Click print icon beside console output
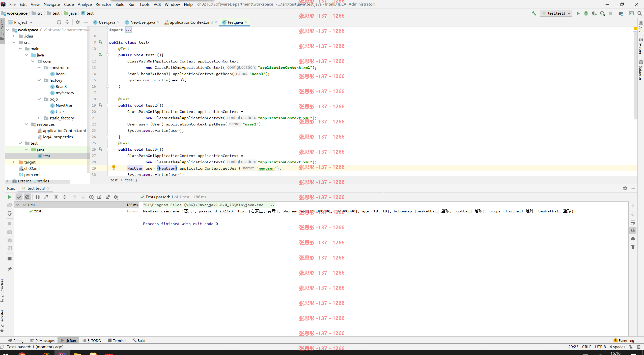644x355 pixels. coord(633,239)
